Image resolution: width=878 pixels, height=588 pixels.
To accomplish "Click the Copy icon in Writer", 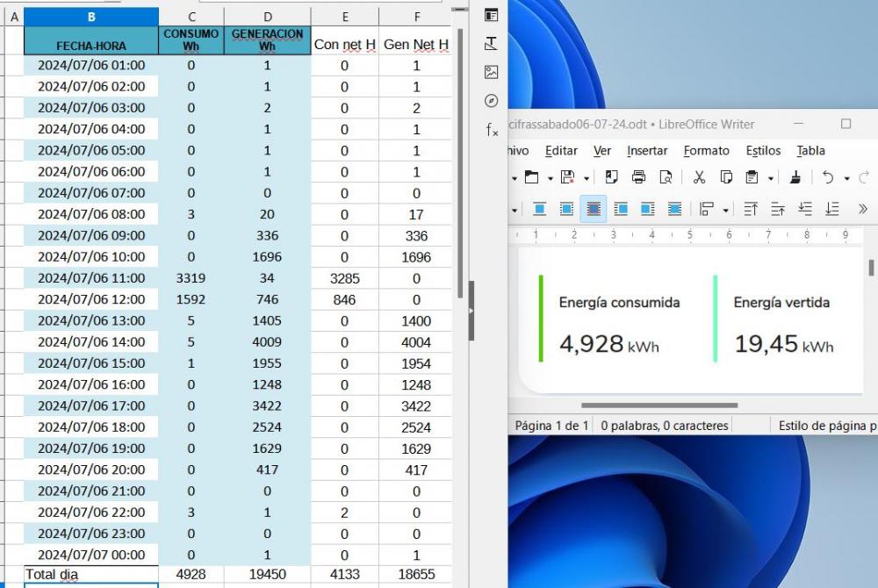I will point(726,177).
